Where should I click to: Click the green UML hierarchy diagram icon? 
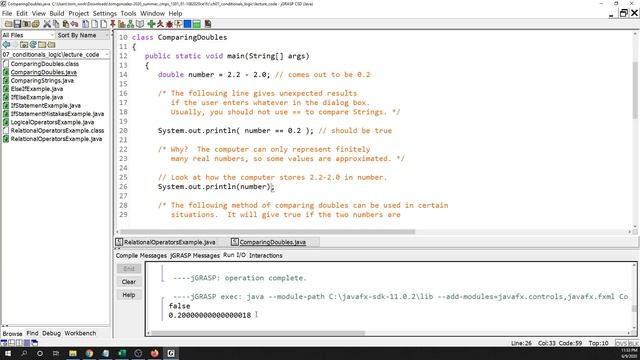(130, 24)
